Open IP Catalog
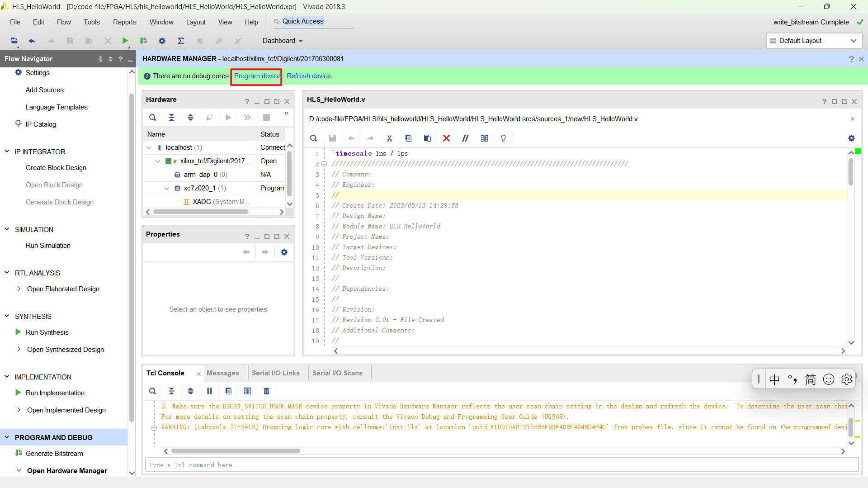 41,124
